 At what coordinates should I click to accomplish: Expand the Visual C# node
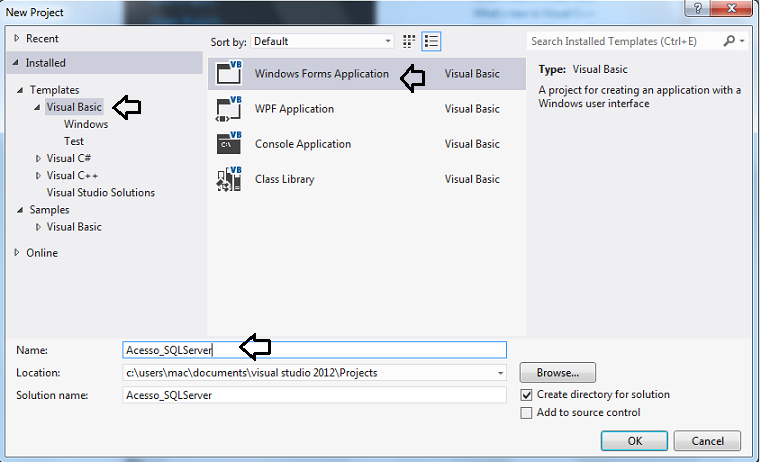(x=38, y=159)
